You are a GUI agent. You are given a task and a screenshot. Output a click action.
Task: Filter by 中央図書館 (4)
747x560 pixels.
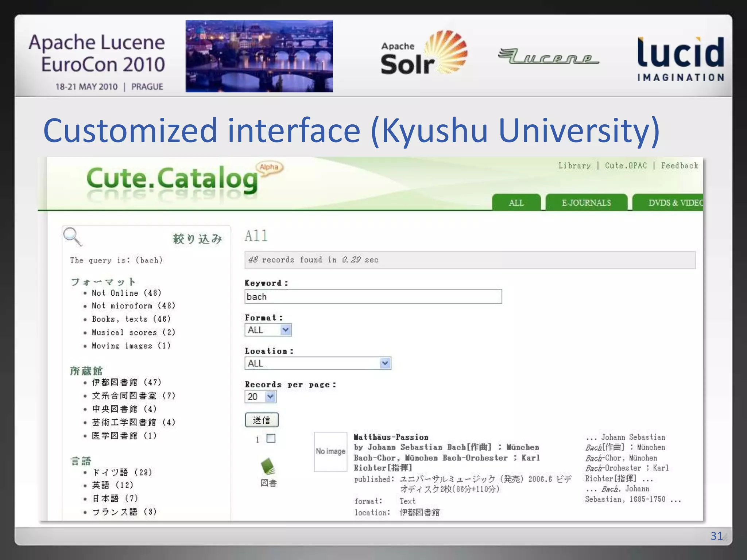click(x=124, y=409)
